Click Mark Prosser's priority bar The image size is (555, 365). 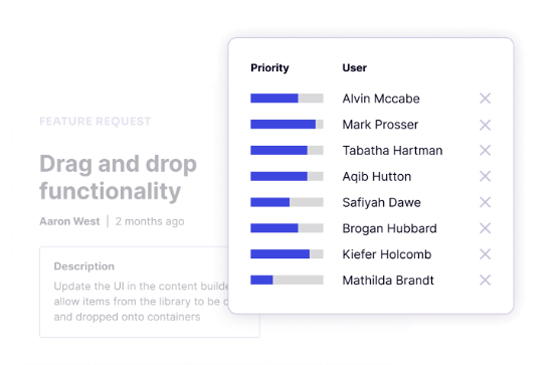(x=287, y=124)
